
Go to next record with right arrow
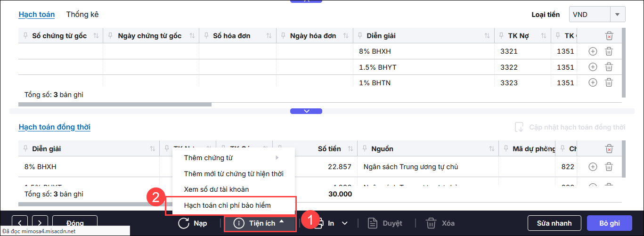(41, 223)
